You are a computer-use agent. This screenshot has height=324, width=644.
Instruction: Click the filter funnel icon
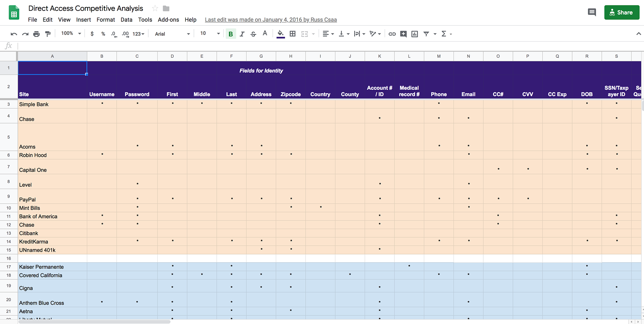tap(426, 34)
